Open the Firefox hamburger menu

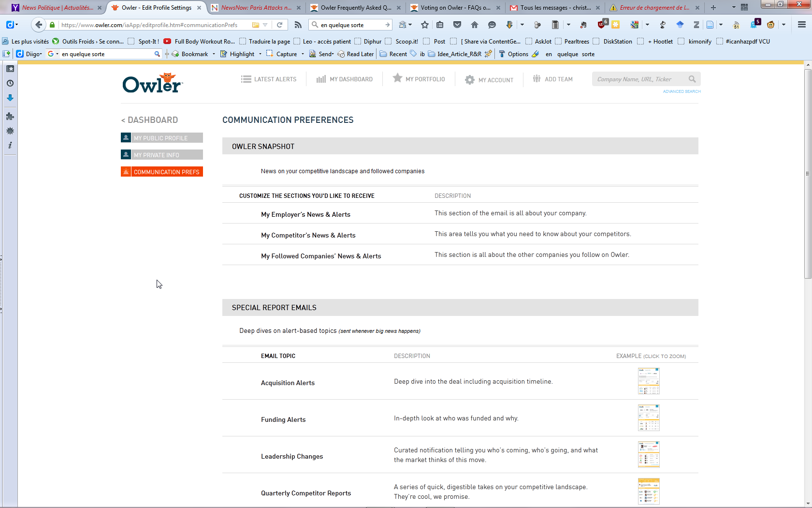801,25
